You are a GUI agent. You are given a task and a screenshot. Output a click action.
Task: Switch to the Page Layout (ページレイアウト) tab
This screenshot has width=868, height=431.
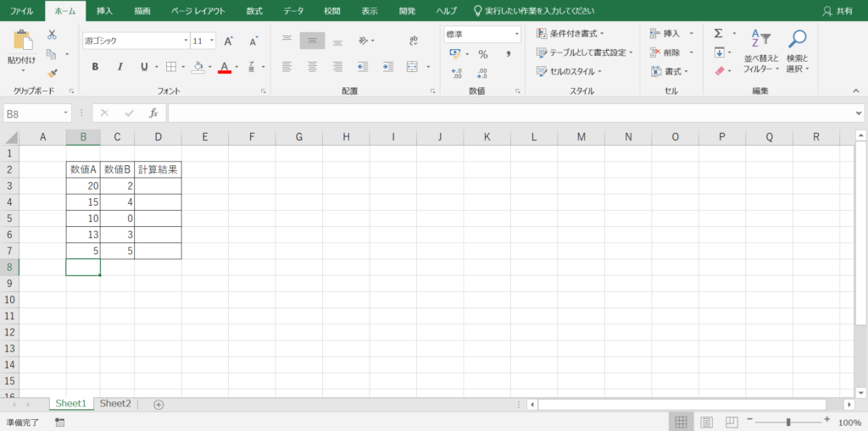pyautogui.click(x=198, y=10)
